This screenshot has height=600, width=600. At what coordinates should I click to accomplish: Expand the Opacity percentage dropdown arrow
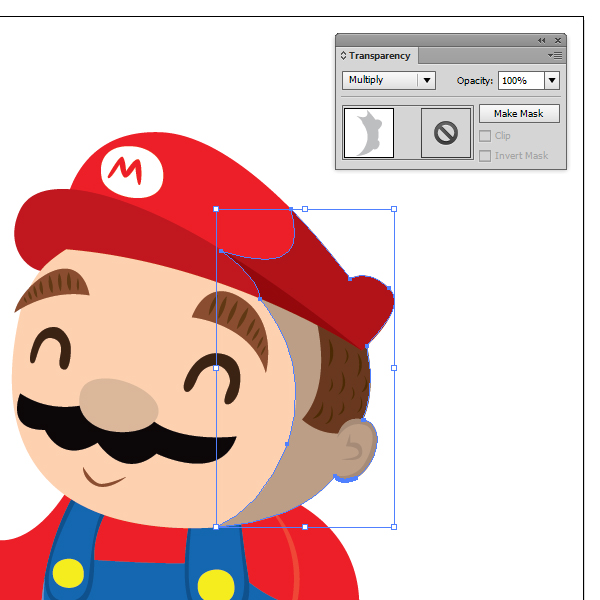click(x=551, y=80)
